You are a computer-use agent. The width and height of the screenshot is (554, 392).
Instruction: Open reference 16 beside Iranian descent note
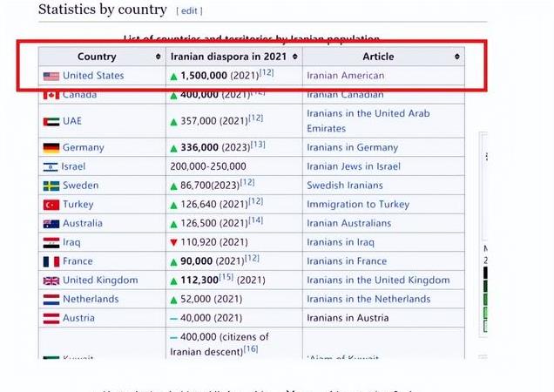(x=251, y=348)
